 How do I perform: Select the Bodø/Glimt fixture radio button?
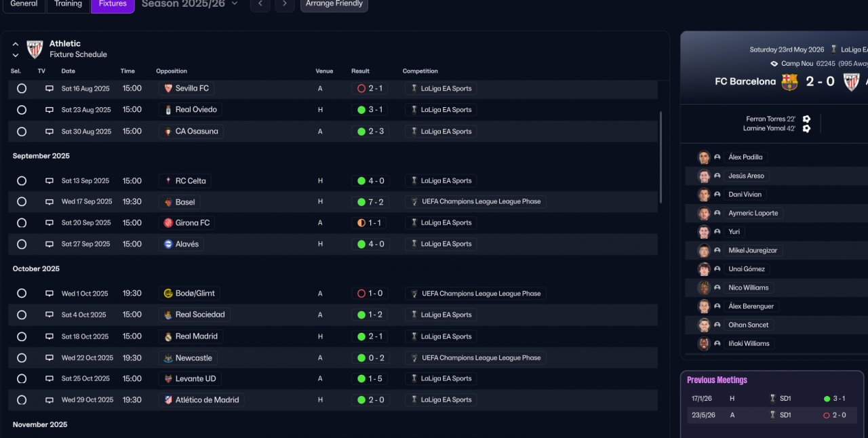point(22,294)
